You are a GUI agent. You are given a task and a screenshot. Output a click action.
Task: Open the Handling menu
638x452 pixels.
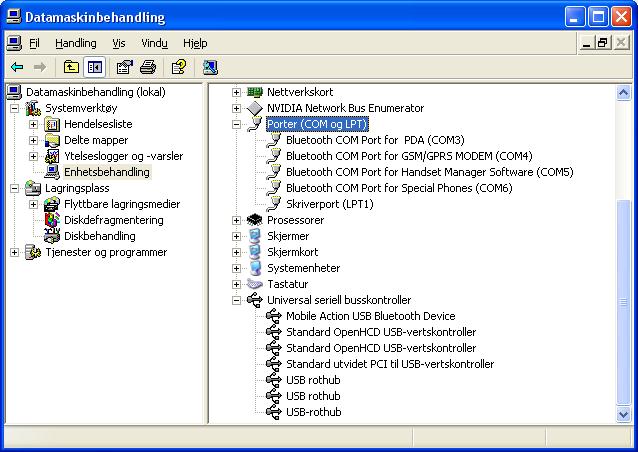pos(76,43)
